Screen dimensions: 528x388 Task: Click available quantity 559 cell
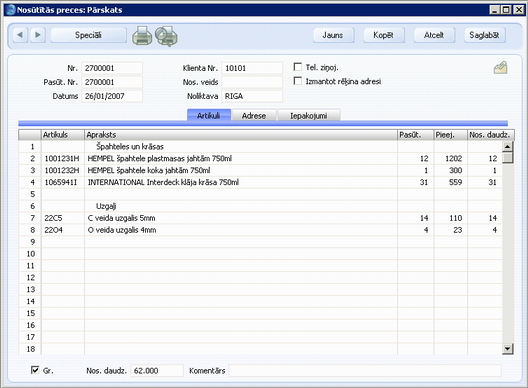tap(450, 182)
